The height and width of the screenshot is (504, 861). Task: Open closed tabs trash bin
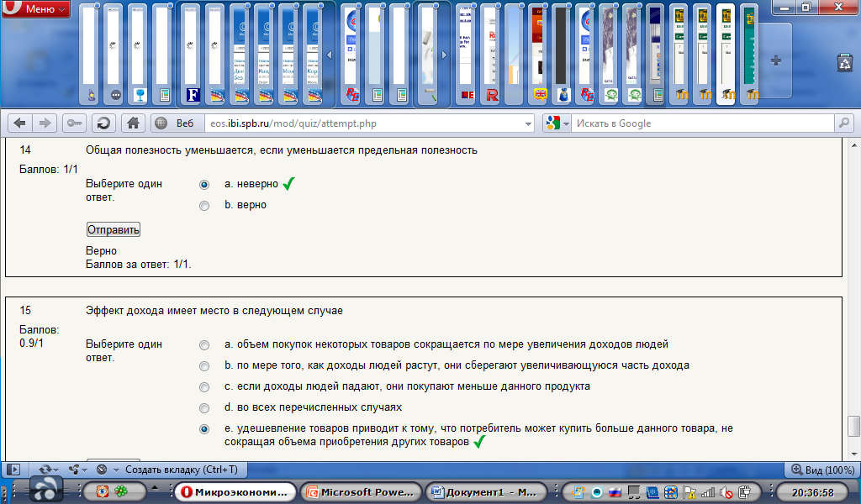(x=844, y=62)
